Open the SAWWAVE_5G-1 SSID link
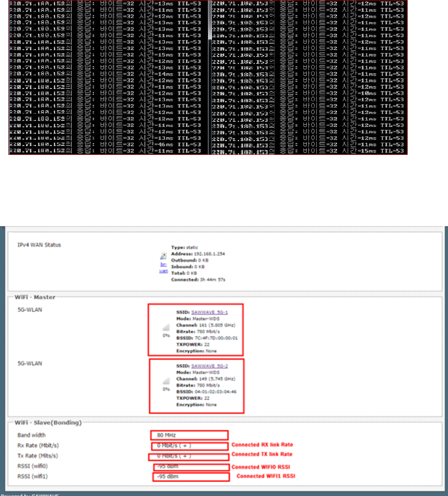Screen dimensions: 448x496 pyautogui.click(x=209, y=312)
